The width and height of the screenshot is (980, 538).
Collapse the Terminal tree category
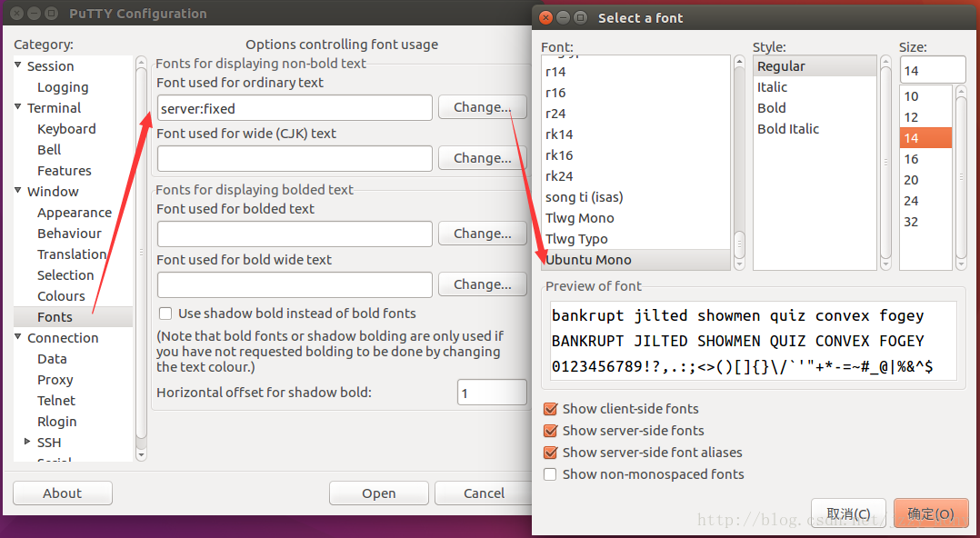pyautogui.click(x=18, y=107)
